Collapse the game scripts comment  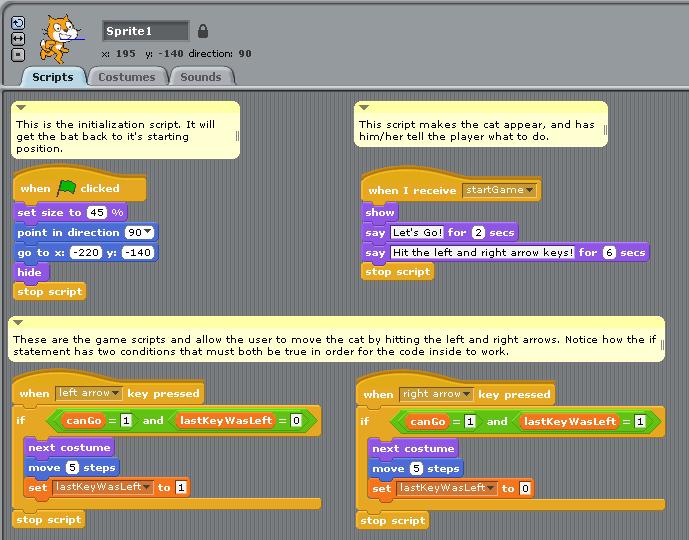point(18,323)
